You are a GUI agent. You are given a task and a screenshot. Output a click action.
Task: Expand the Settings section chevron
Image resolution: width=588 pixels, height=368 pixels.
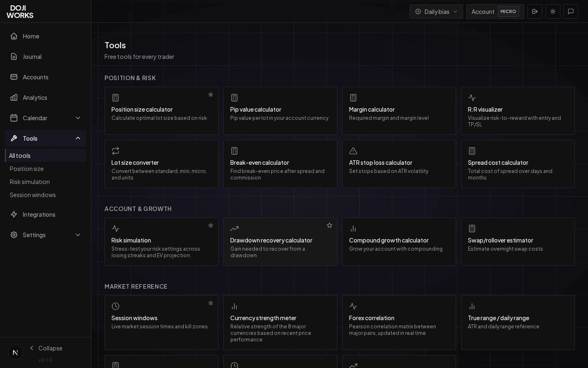(78, 235)
